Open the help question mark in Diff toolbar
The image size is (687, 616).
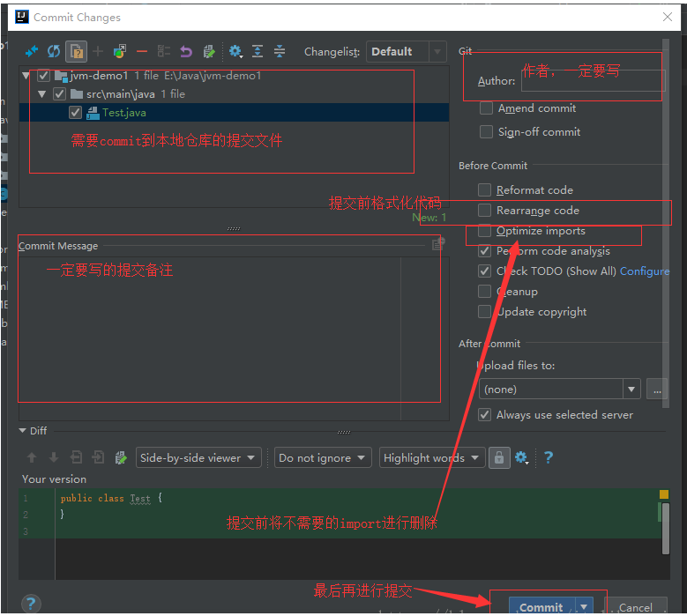coord(549,457)
